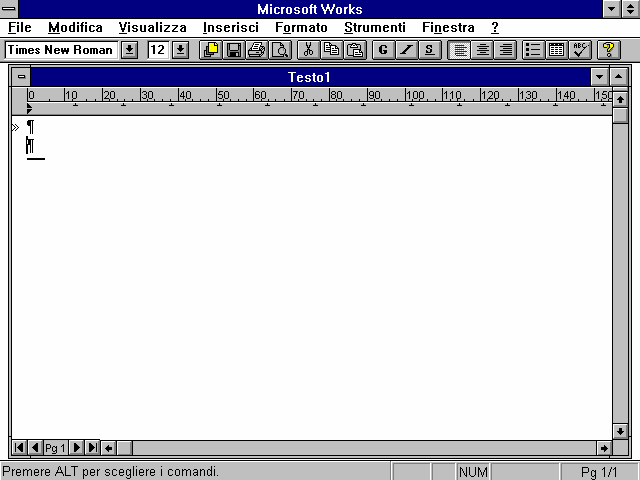Open the Startup/new document toolbar icon

click(x=211, y=50)
